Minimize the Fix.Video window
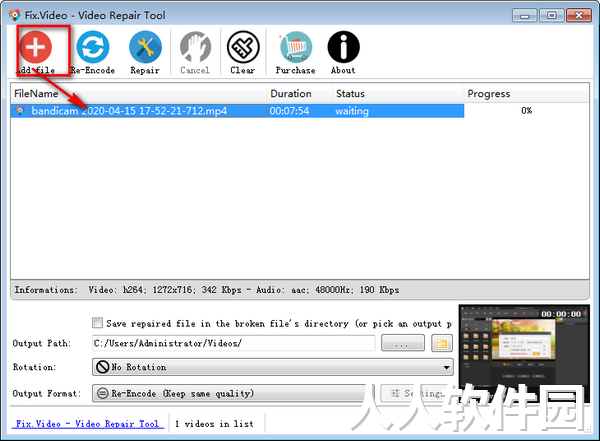This screenshot has height=441, width=600. click(525, 15)
